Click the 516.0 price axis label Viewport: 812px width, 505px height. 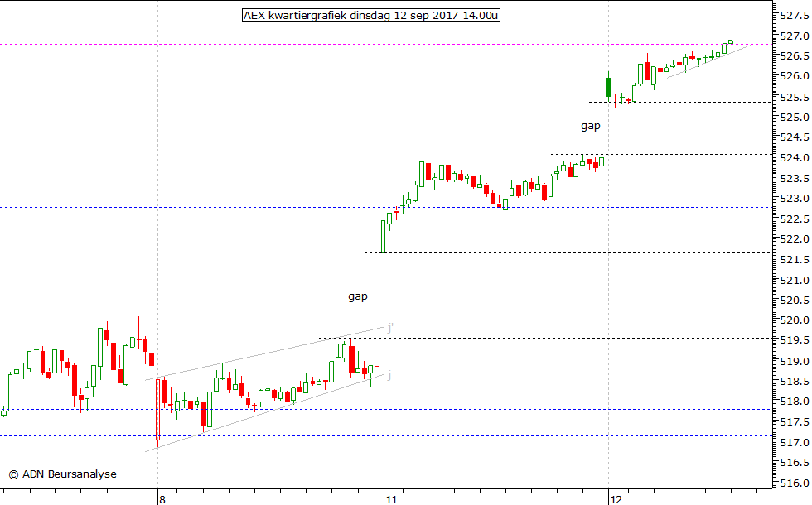pyautogui.click(x=795, y=483)
